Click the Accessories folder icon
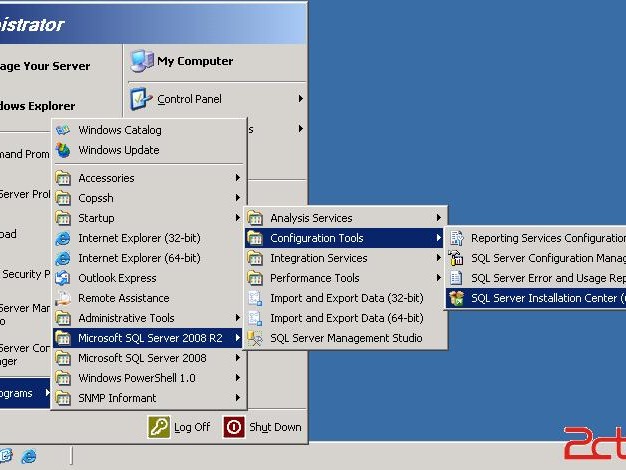 [x=63, y=178]
